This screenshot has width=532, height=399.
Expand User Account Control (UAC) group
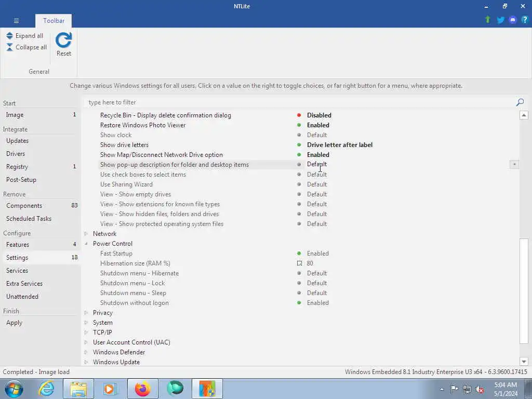point(86,342)
